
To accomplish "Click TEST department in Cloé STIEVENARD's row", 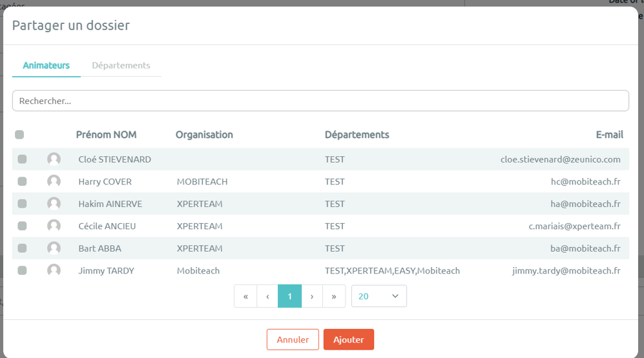I will [335, 159].
